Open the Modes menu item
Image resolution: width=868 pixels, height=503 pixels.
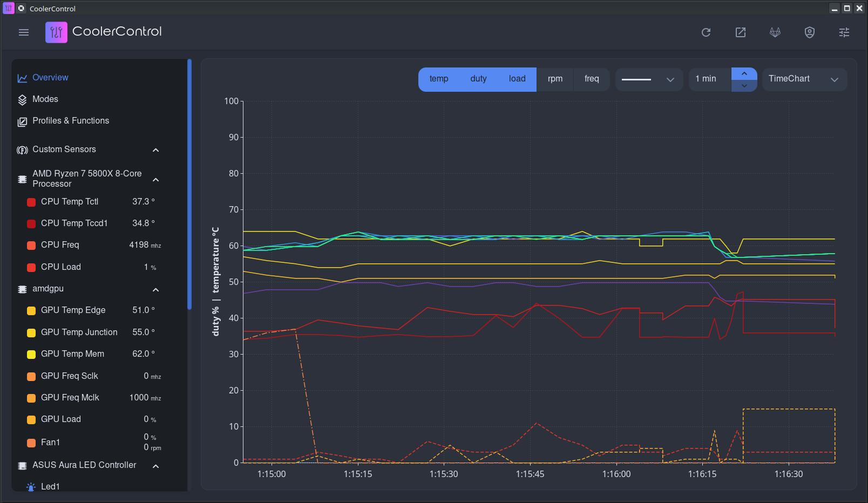click(x=45, y=99)
